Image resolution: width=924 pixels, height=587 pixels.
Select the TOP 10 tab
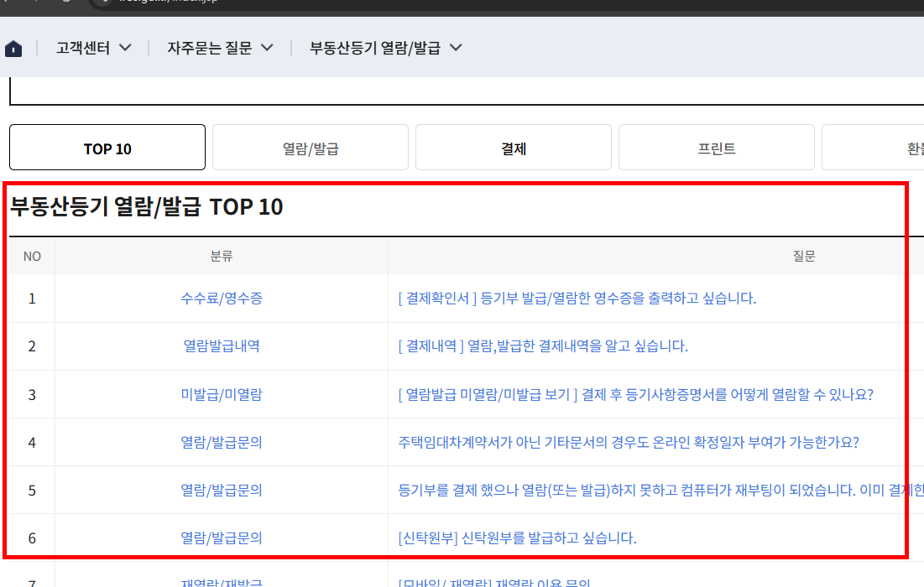[x=107, y=147]
